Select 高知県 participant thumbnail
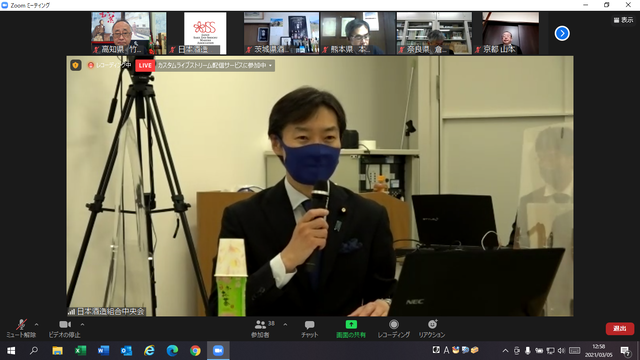 pyautogui.click(x=129, y=33)
